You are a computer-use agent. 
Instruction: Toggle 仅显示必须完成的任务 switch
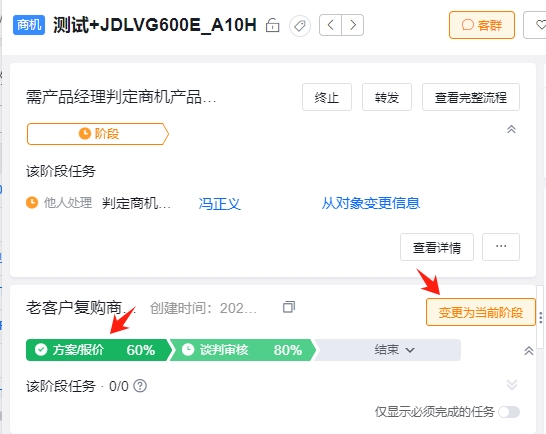coord(509,412)
